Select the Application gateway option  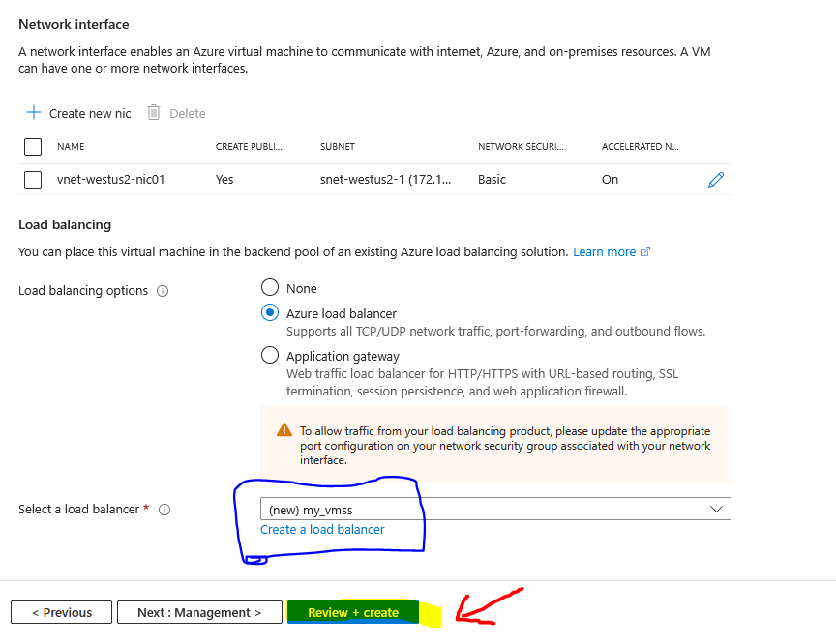click(270, 355)
